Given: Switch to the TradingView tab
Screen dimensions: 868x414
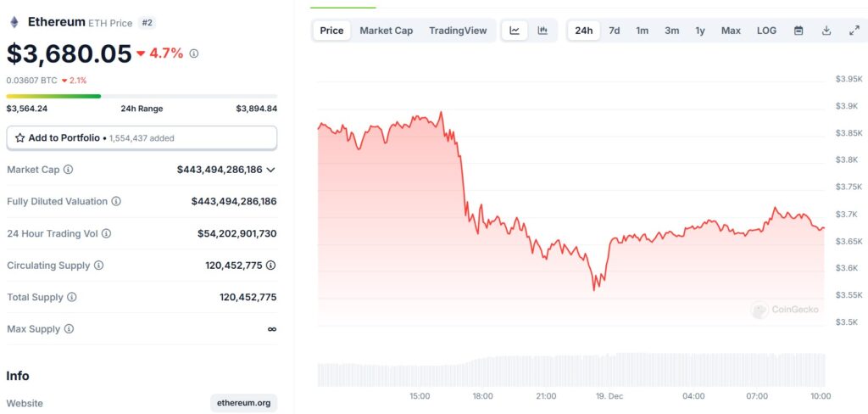Looking at the screenshot, I should click(458, 31).
